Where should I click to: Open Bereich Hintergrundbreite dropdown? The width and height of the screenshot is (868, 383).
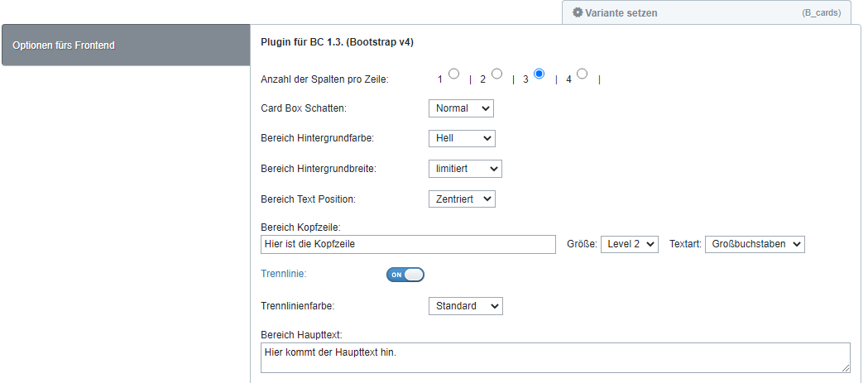[x=465, y=169]
